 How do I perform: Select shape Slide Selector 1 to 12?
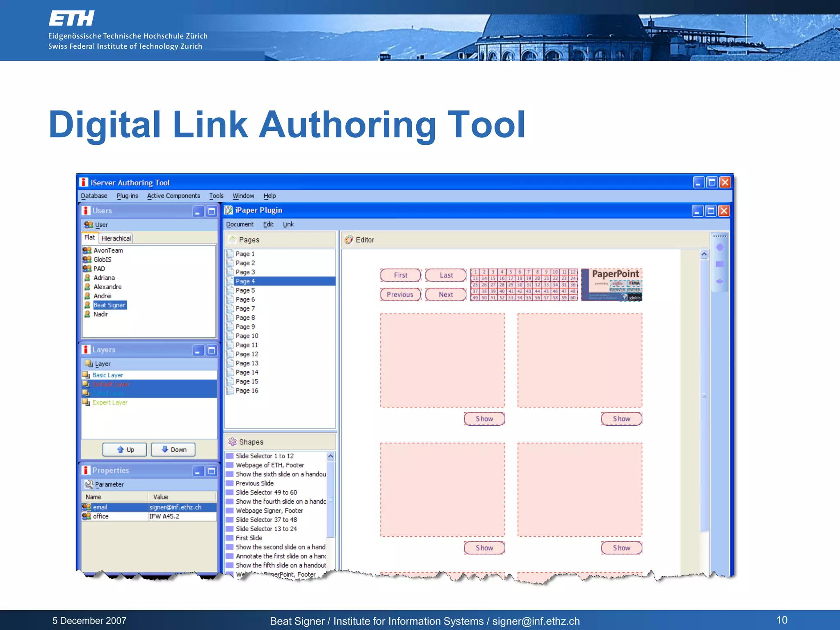tap(265, 456)
